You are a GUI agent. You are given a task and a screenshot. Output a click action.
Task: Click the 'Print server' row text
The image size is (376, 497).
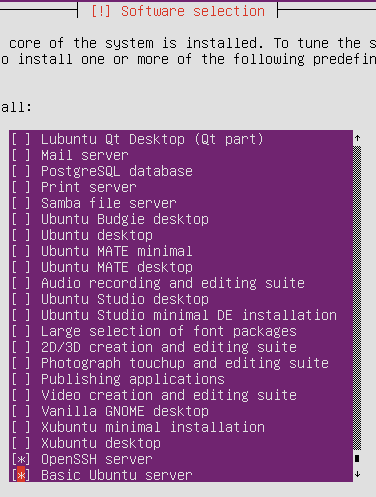89,187
